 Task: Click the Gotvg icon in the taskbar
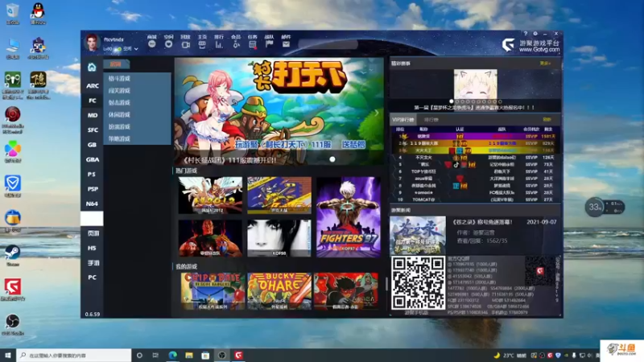[238, 355]
